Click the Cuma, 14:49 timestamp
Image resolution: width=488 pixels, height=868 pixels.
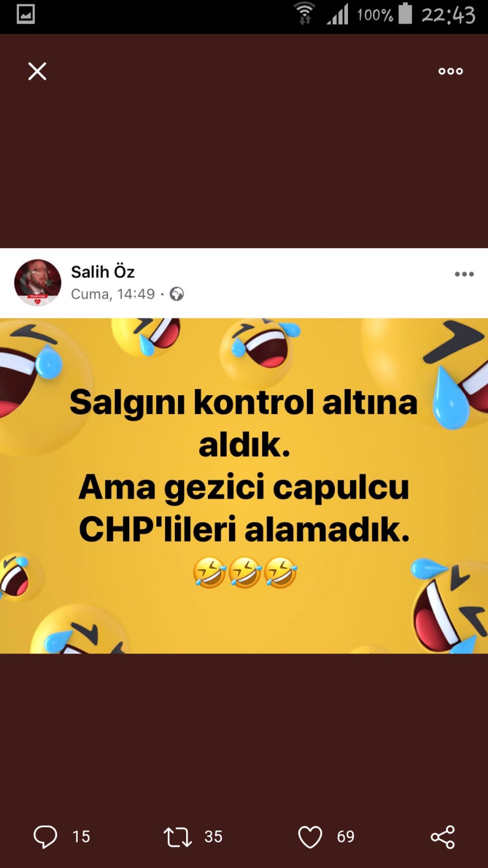click(x=113, y=294)
